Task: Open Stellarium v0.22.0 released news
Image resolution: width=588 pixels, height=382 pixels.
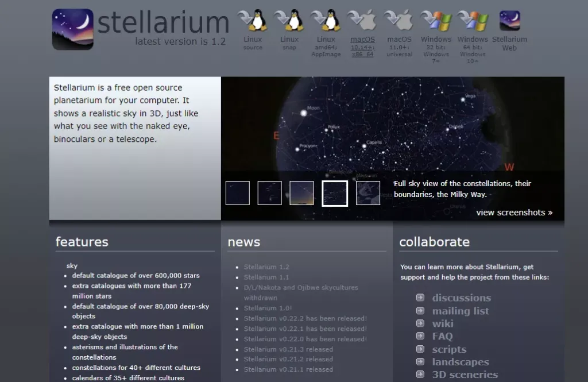Action: (305, 339)
